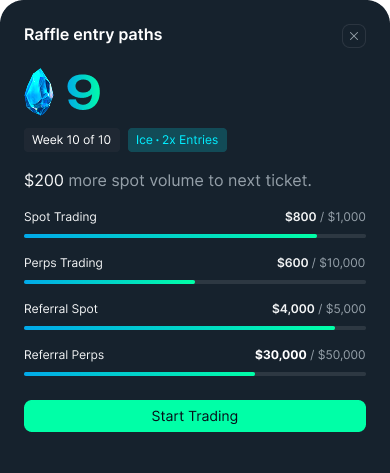This screenshot has height=473, width=390.
Task: Click the Perps Trading progress bar
Action: [195, 282]
